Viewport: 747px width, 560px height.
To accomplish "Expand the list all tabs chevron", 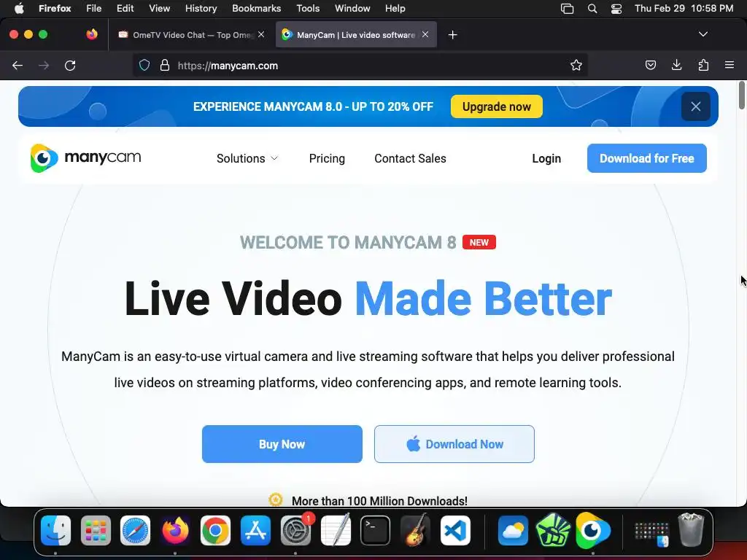I will 703,34.
